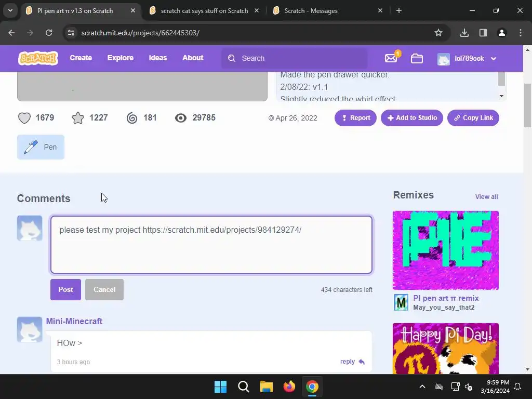Click the taskbar clock 9:59 PM

[x=498, y=382]
